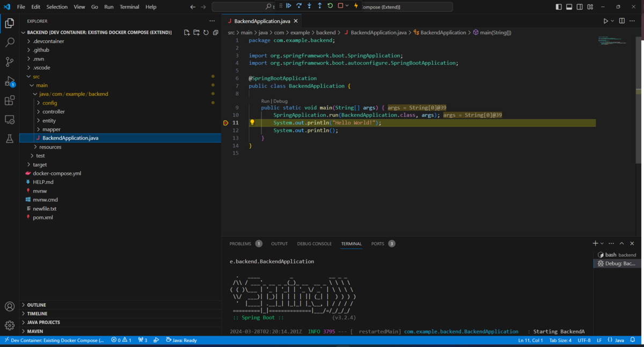Click the Debug code lens above main
This screenshot has height=347, width=644.
281,101
